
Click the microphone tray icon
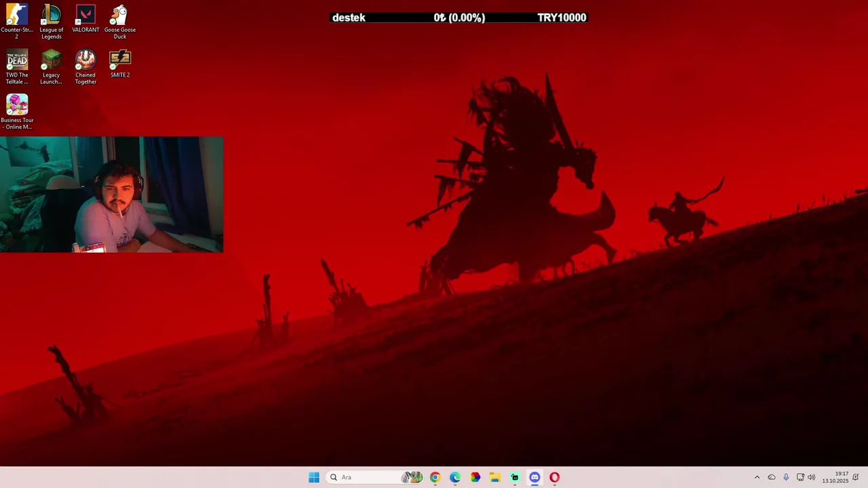pos(786,477)
